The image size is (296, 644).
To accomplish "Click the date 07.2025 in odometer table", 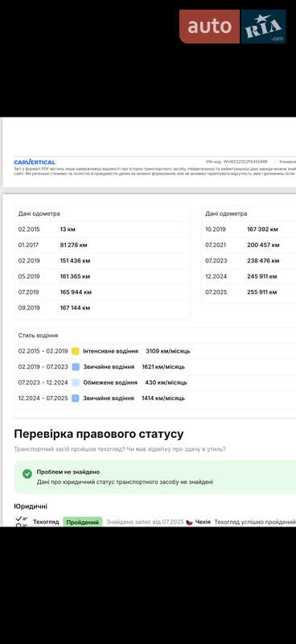I will tap(216, 292).
